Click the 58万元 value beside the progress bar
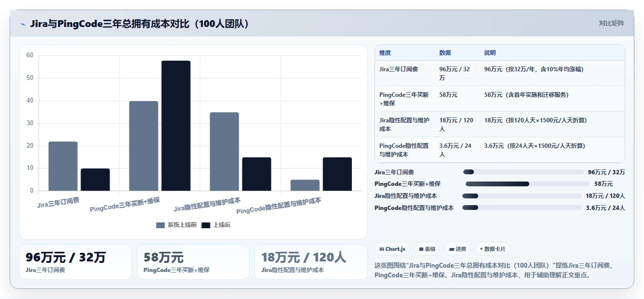644x299 pixels. 604,184
